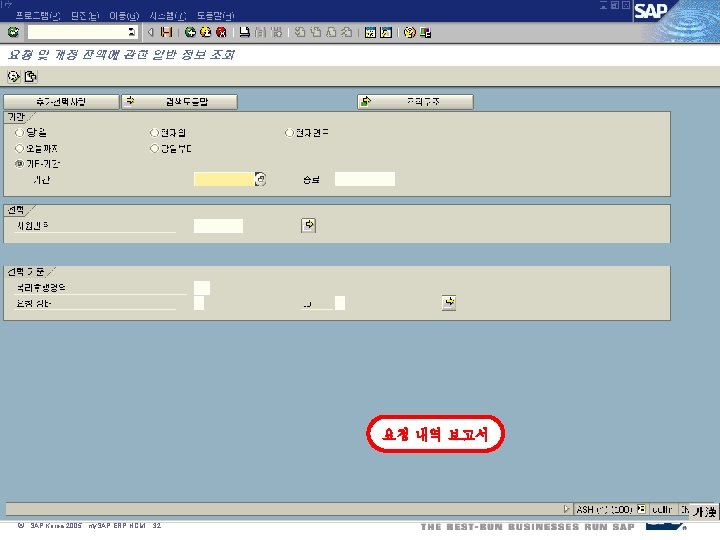
Task: Select the 기타 기간 radio button
Action: pyautogui.click(x=19, y=164)
